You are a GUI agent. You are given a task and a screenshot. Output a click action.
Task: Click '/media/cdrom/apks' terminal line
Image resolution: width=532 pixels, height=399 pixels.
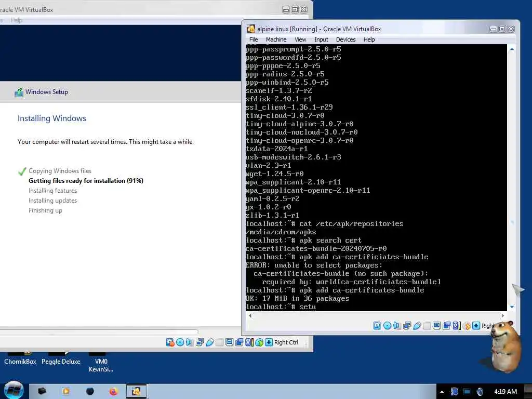(x=281, y=232)
